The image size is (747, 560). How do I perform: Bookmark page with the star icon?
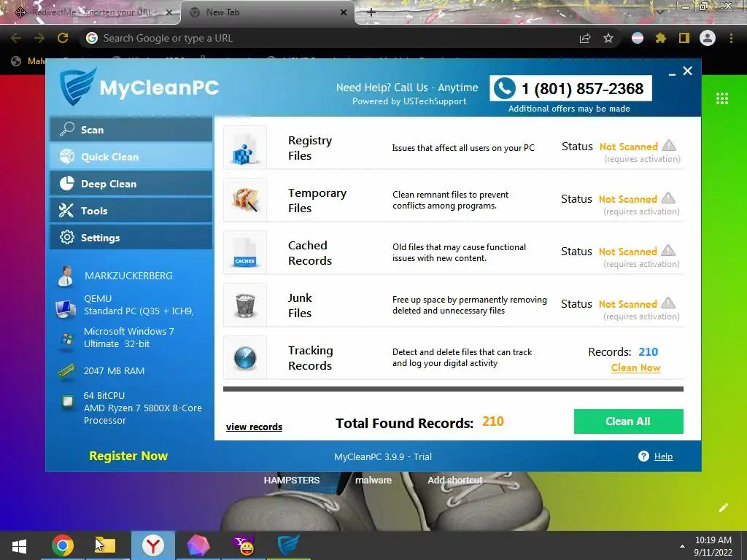click(608, 38)
